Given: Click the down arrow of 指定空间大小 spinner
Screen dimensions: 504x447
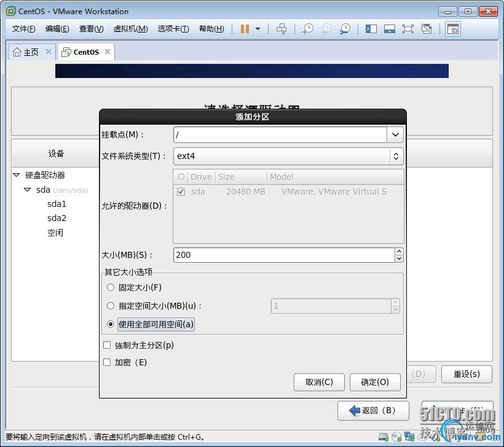Looking at the screenshot, I should (395, 309).
